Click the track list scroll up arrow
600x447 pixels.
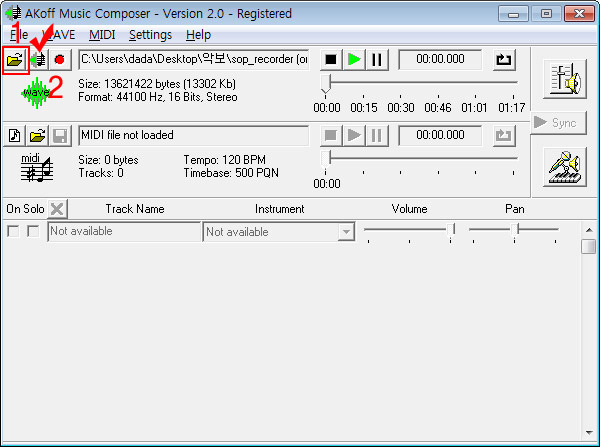click(589, 230)
